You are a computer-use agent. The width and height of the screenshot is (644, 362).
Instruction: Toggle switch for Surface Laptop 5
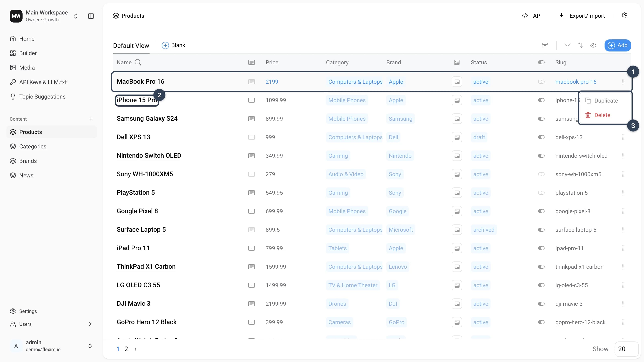[541, 230]
